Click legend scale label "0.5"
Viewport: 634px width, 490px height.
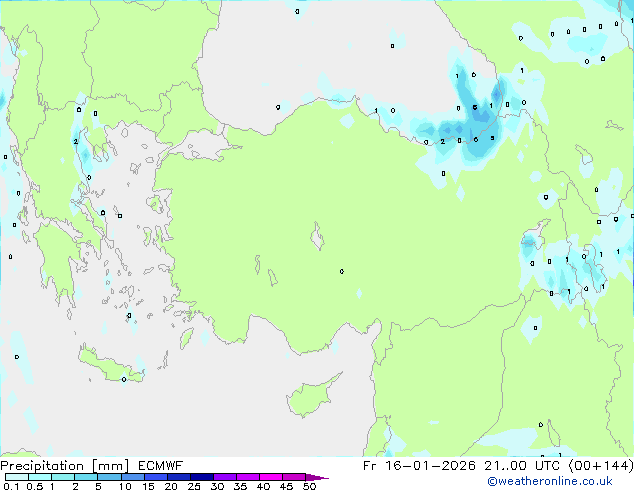click(x=35, y=486)
